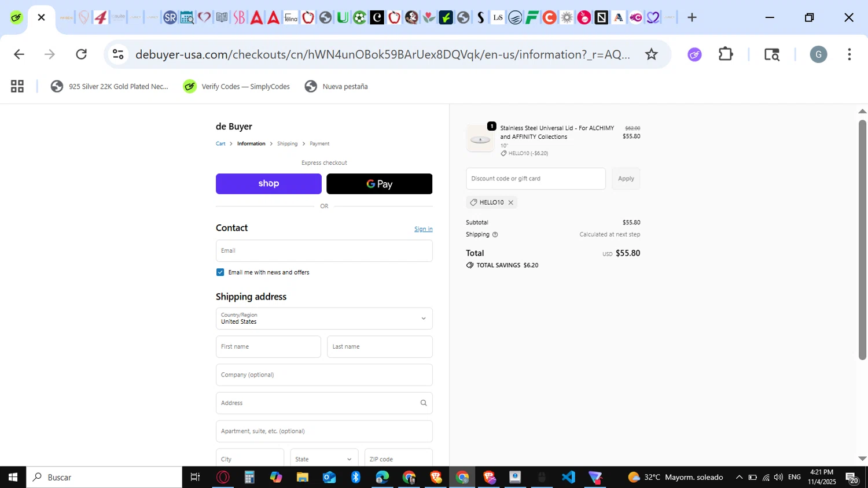This screenshot has width=868, height=488.
Task: Open the weather widget 32°C Mayorm. soleado
Action: [675, 477]
